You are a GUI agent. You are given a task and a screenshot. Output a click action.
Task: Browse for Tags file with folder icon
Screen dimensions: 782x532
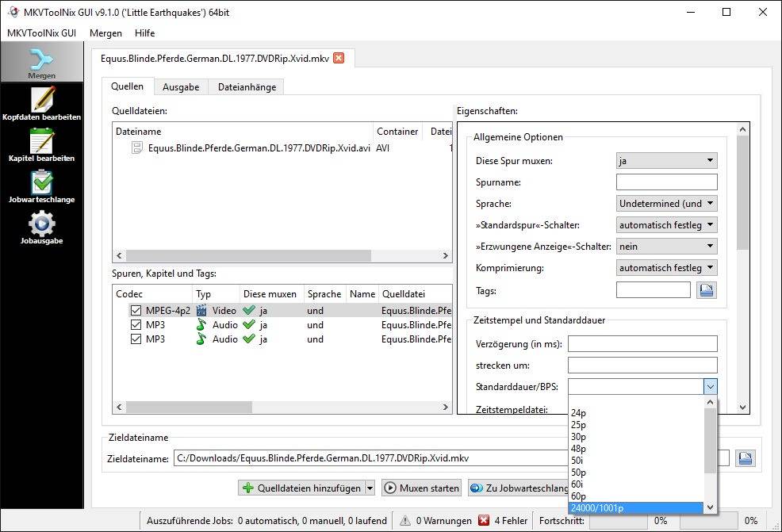(706, 290)
